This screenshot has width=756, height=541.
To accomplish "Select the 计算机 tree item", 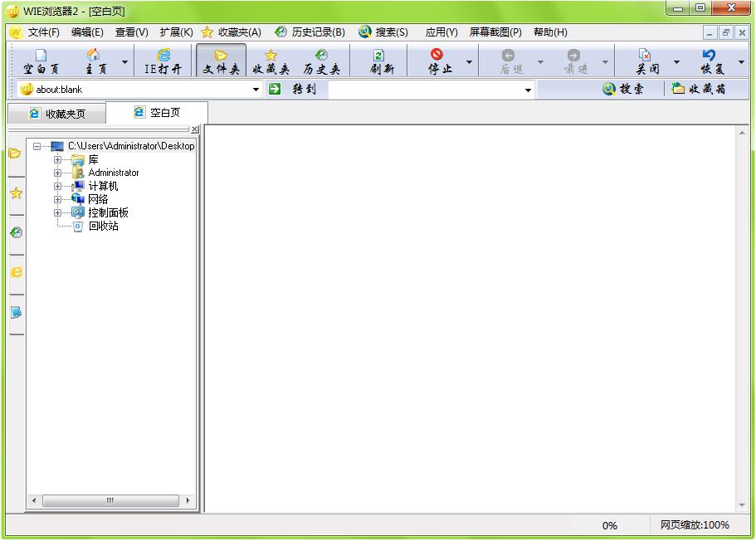I will click(103, 186).
